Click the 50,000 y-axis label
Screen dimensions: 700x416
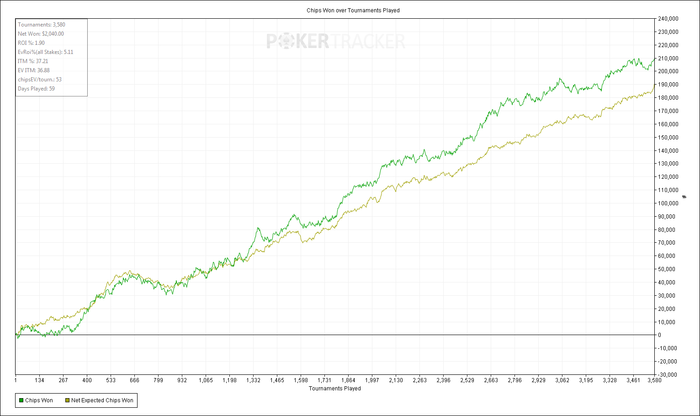pos(668,269)
